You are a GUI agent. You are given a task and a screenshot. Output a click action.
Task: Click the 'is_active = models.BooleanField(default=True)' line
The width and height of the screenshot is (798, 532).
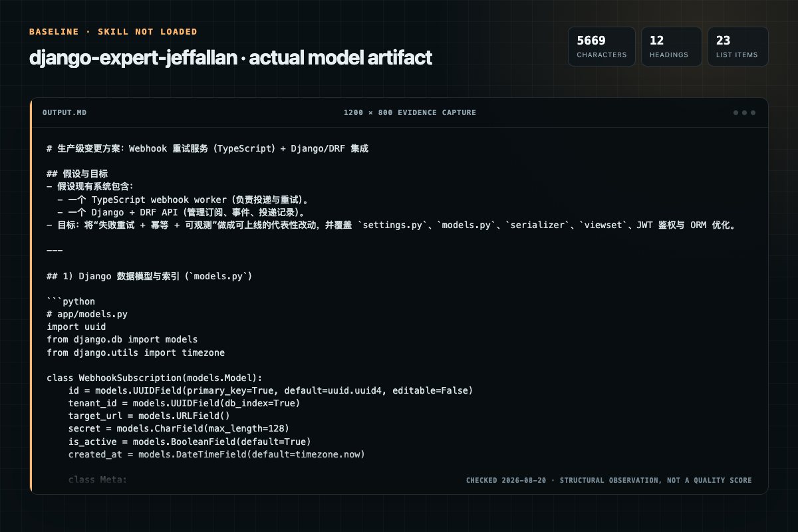click(x=190, y=442)
